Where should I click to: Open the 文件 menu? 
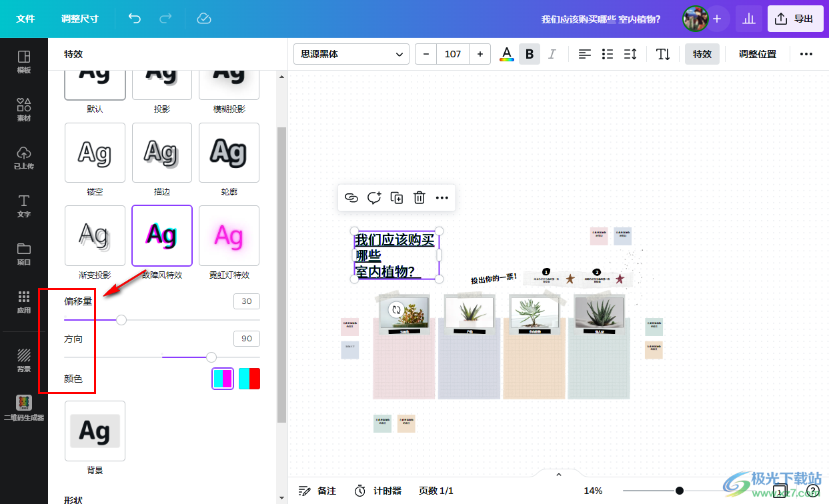[x=25, y=19]
